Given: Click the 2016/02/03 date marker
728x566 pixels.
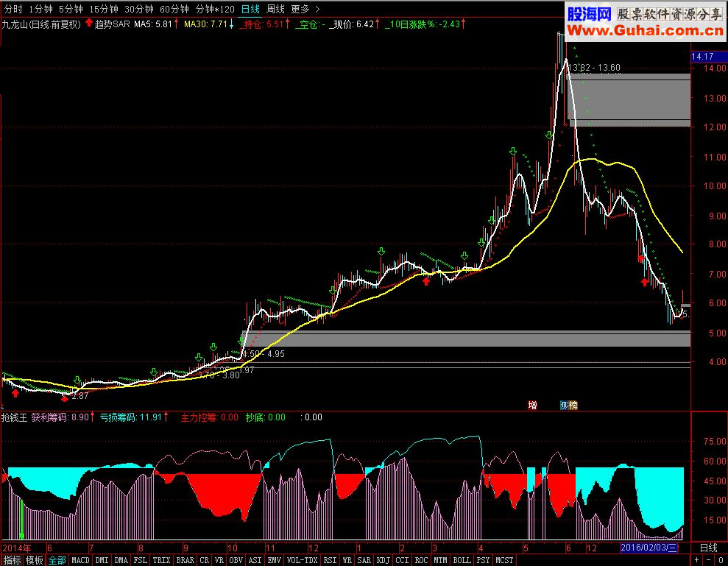Looking at the screenshot, I should (x=649, y=548).
